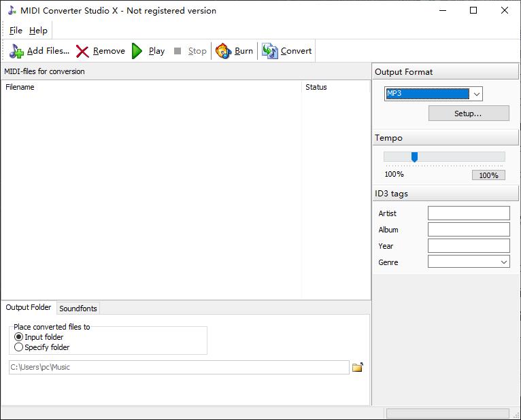Click the Filename column header
Screen dimensions: 521x420
[152, 87]
